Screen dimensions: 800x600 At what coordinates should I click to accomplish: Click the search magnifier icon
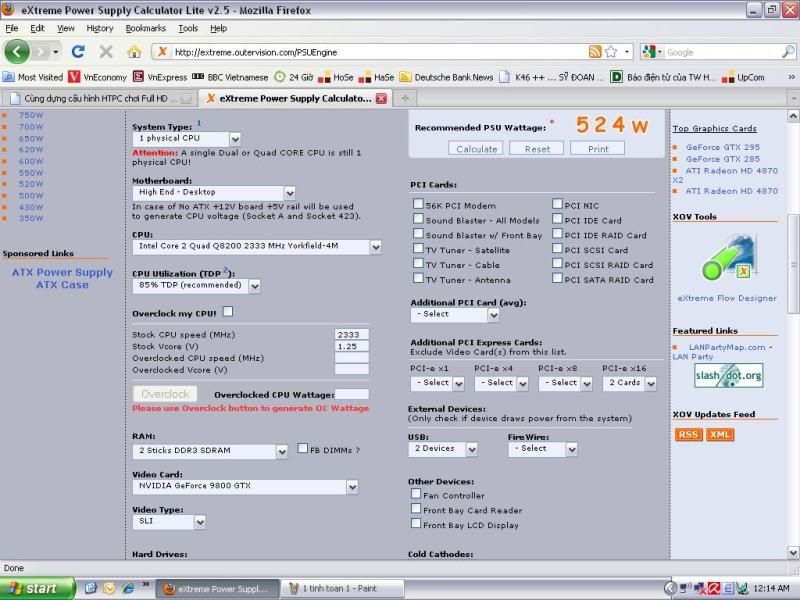(788, 52)
